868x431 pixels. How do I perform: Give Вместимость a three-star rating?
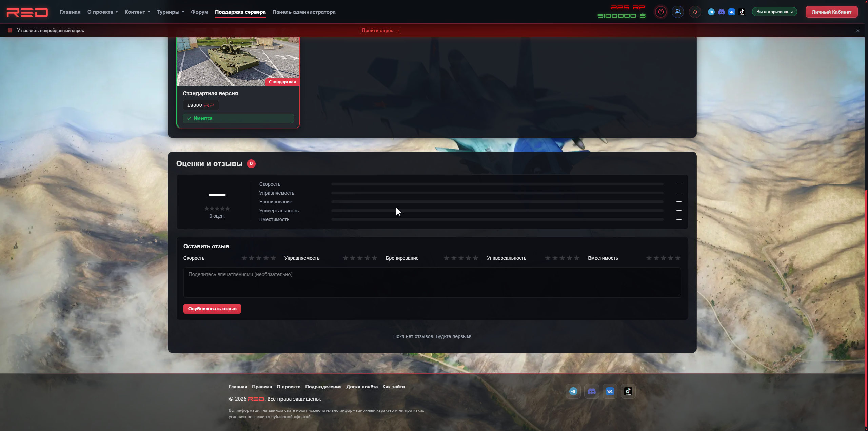click(x=664, y=258)
